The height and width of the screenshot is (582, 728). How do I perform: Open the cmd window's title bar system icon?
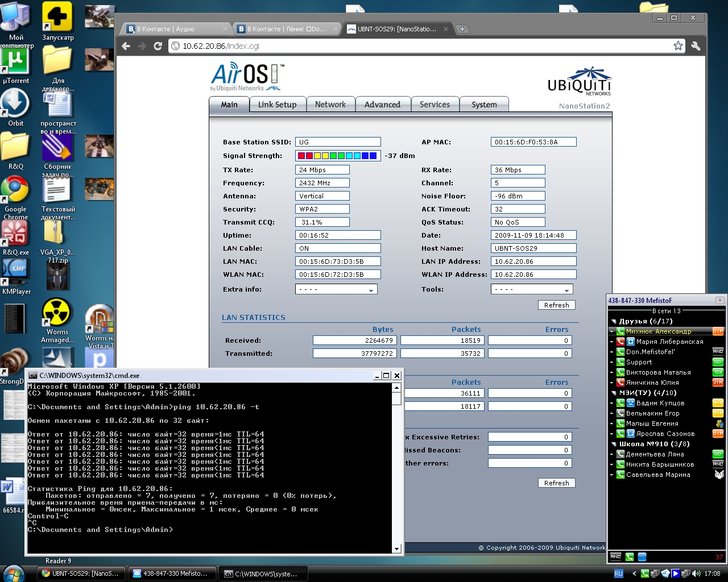[x=33, y=376]
